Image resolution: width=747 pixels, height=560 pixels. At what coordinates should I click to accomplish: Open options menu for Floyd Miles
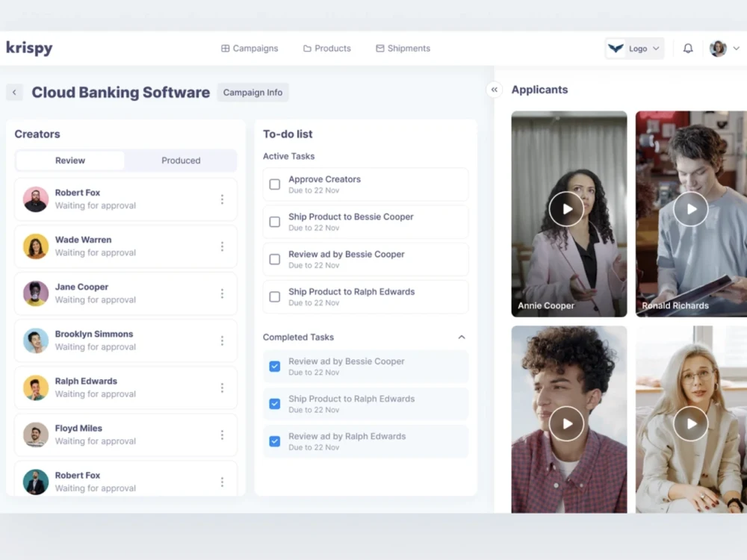[x=222, y=435]
